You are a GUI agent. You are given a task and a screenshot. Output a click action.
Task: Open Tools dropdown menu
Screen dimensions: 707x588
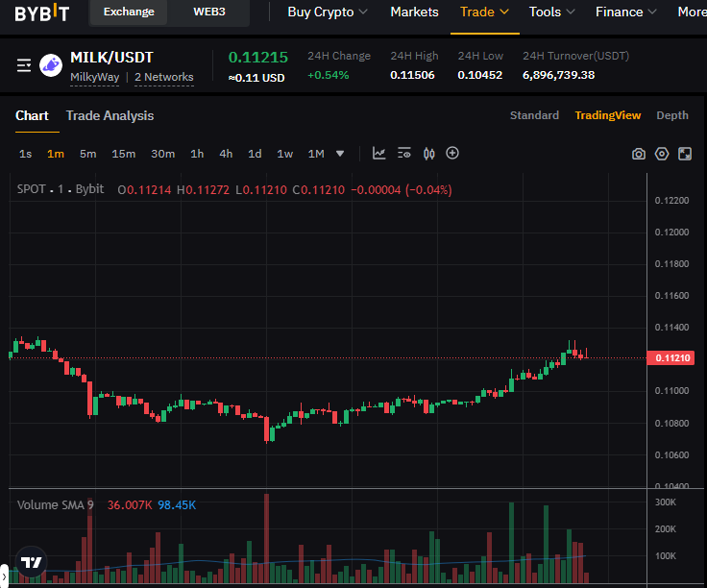click(552, 12)
